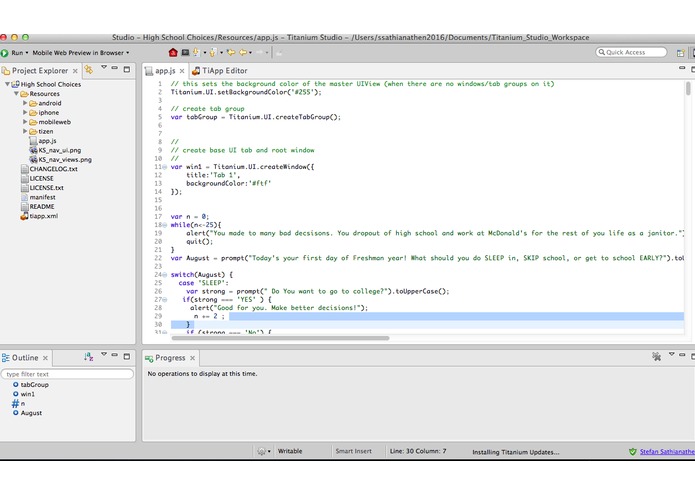Click the Next Annotation toolbar icon

pos(196,52)
